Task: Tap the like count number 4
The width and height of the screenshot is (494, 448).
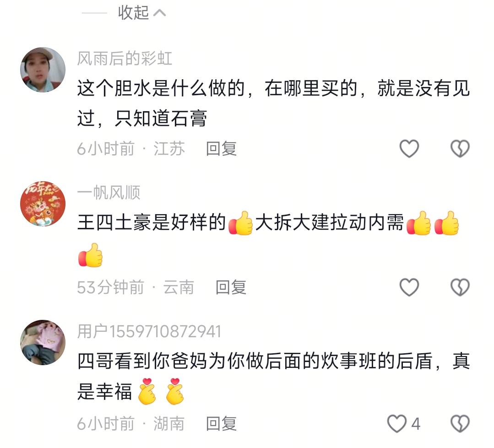Action: tap(416, 424)
